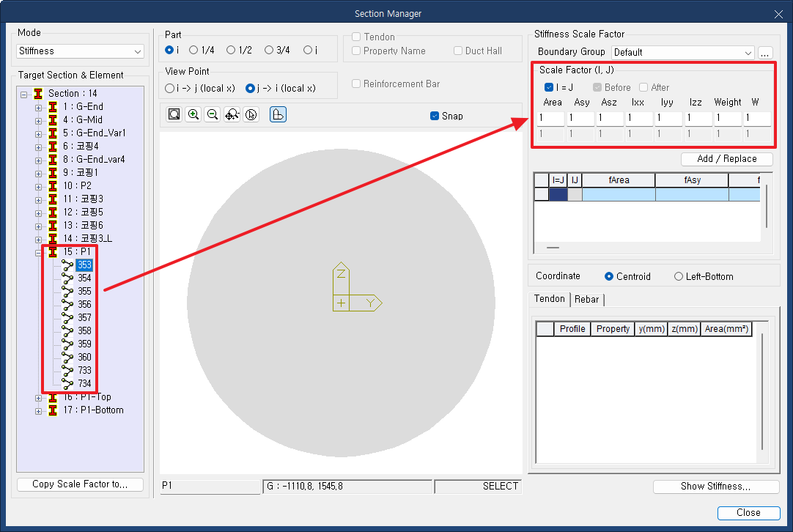Image resolution: width=793 pixels, height=532 pixels.
Task: Toggle the local axis display icon
Action: 279,115
